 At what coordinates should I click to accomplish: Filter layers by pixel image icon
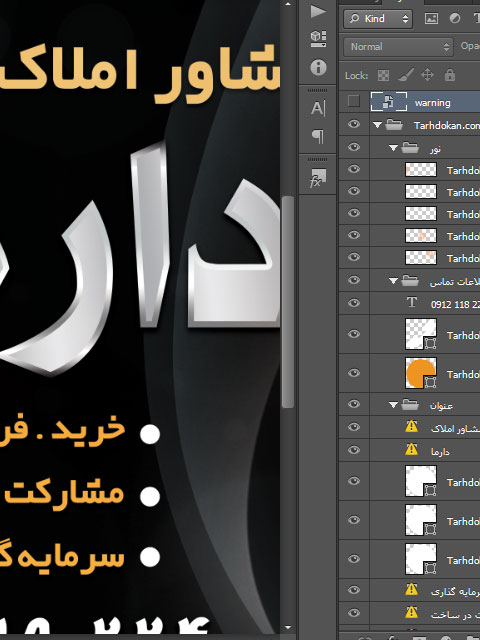[x=431, y=18]
